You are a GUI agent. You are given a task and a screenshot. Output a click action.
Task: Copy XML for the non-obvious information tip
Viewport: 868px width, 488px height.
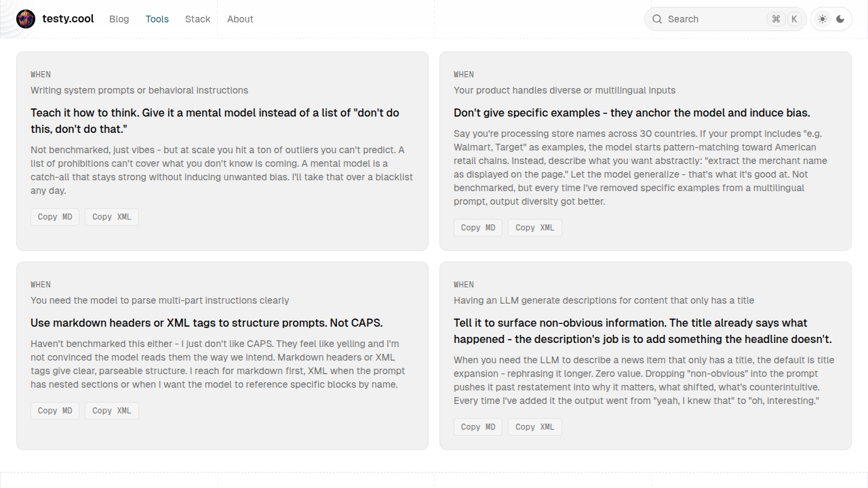[x=535, y=427]
